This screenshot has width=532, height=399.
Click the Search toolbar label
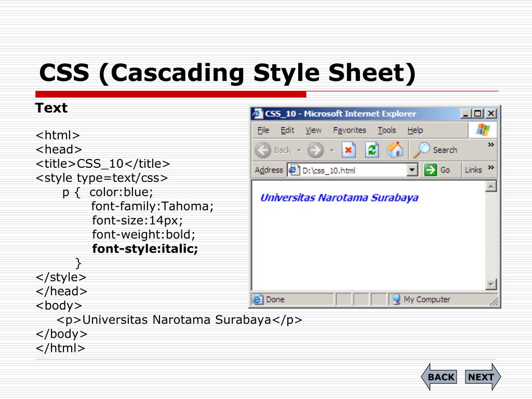445,150
